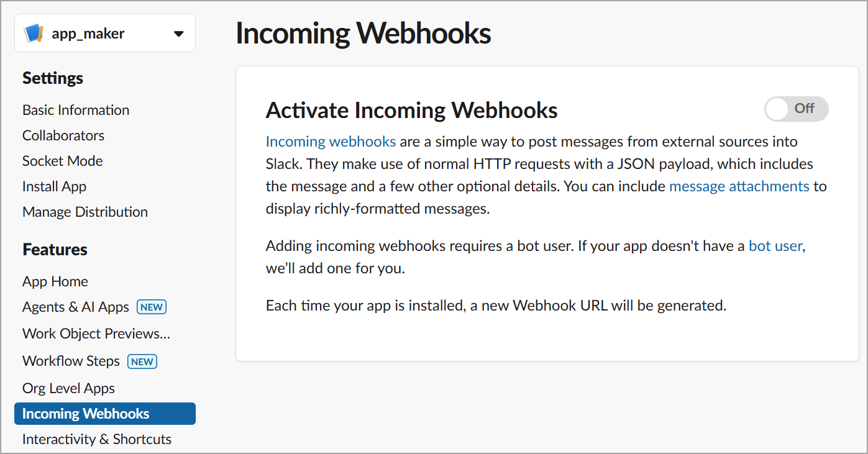Click NEW badge beside Workflow Steps

coord(142,361)
